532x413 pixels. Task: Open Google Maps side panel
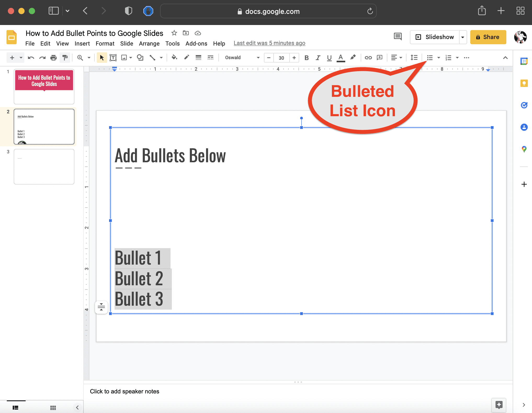pyautogui.click(x=524, y=149)
